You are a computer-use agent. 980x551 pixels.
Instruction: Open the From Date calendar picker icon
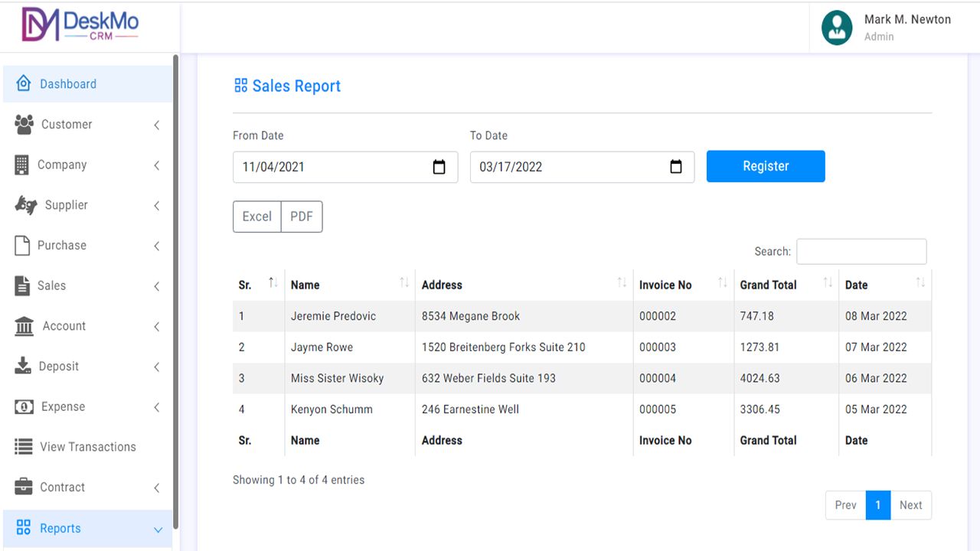(x=439, y=167)
